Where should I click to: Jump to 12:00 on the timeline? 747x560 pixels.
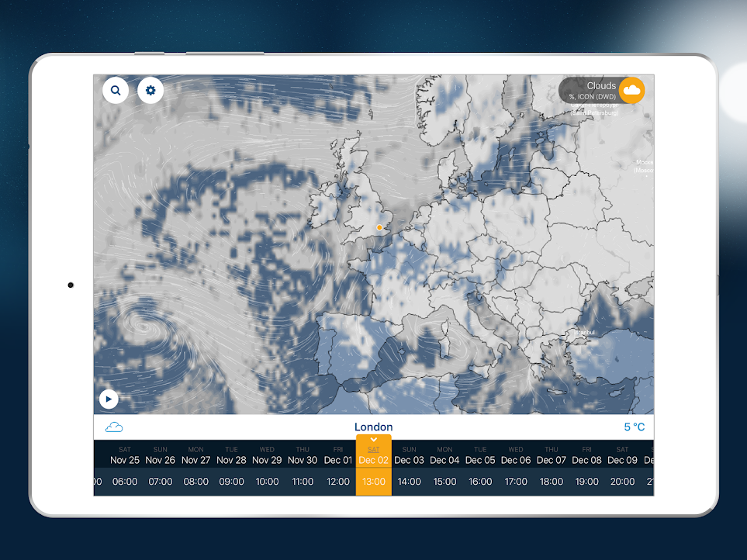point(338,482)
